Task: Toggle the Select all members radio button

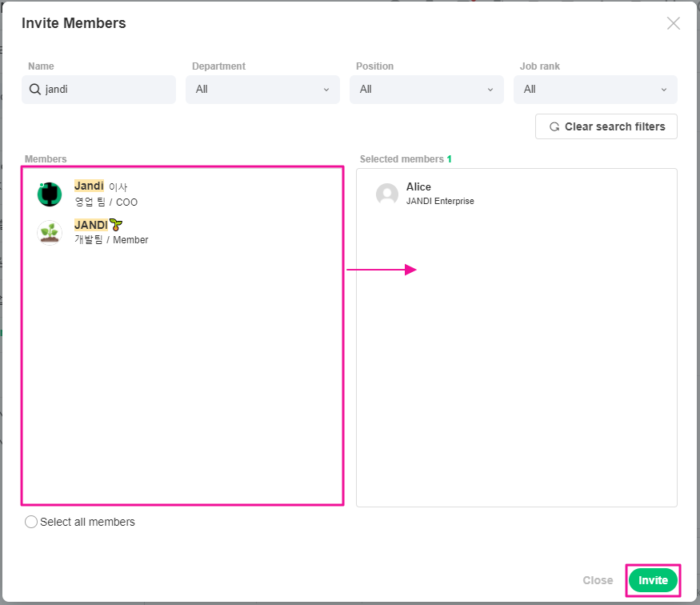Action: [x=31, y=522]
